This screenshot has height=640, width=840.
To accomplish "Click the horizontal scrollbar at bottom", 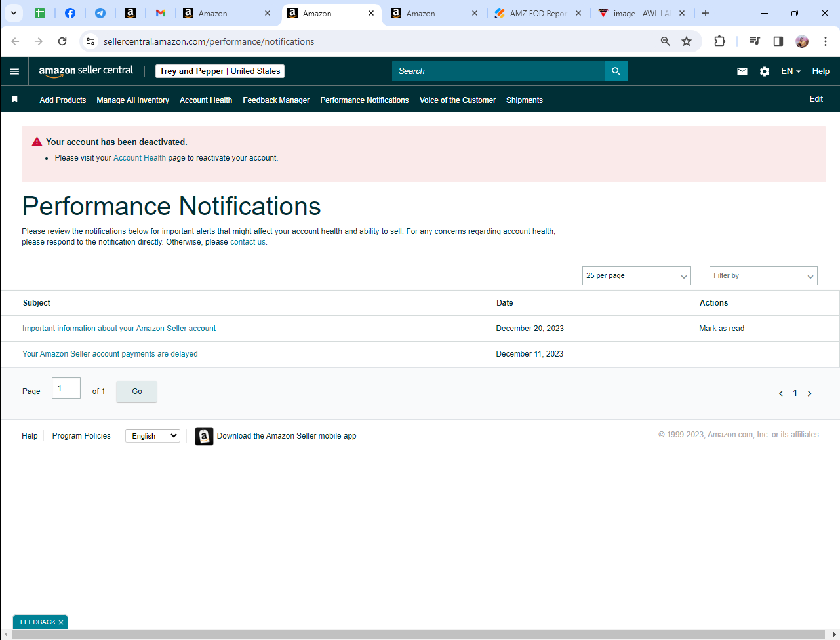I will [x=418, y=634].
